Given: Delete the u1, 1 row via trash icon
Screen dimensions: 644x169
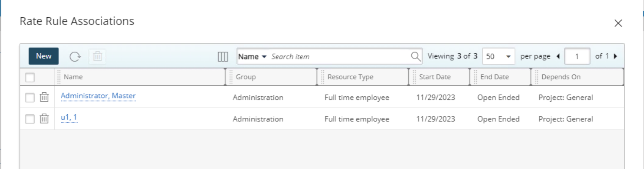Looking at the screenshot, I should pyautogui.click(x=44, y=119).
